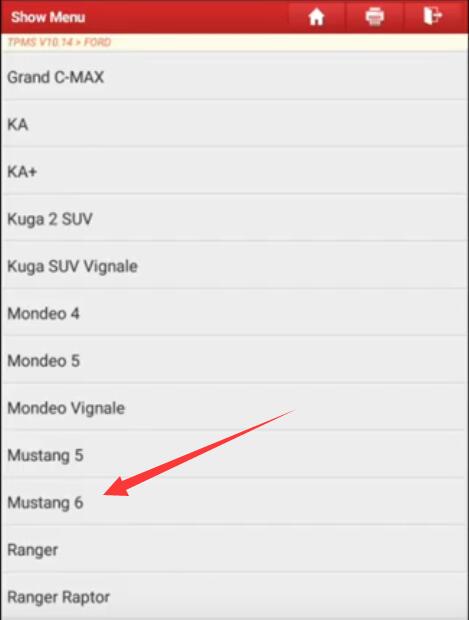Viewport: 469px width, 620px height.
Task: Tap the Home icon in header
Action: [x=316, y=17]
